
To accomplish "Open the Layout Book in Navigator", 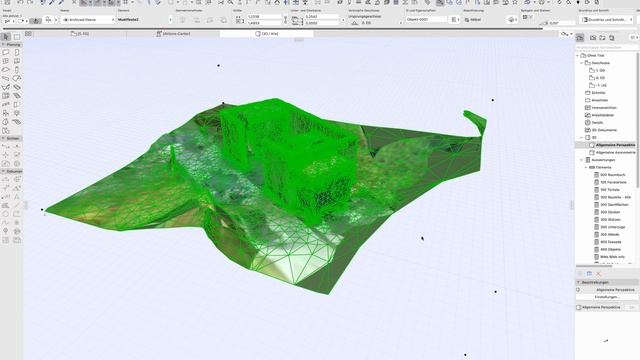I will tap(602, 38).
